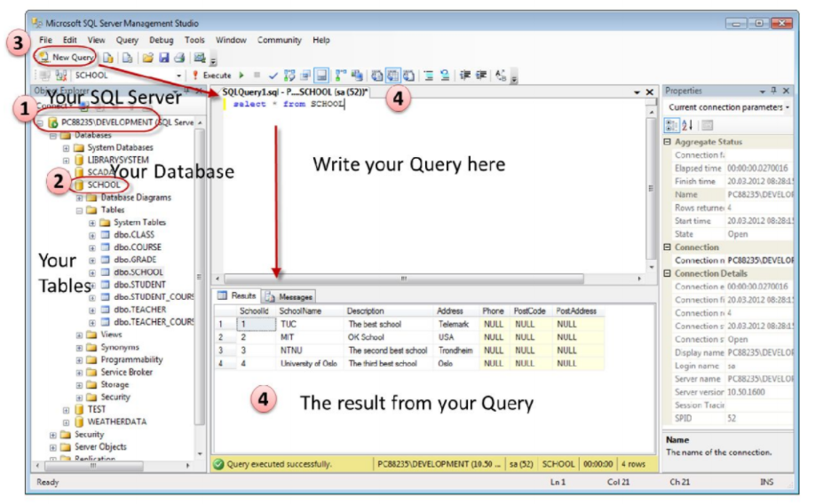
Task: Select the dbo.TEACHER table
Action: [x=139, y=310]
